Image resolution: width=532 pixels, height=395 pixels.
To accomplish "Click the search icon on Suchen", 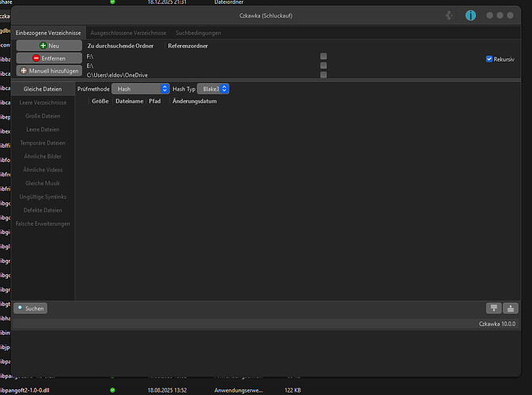I will [21, 307].
